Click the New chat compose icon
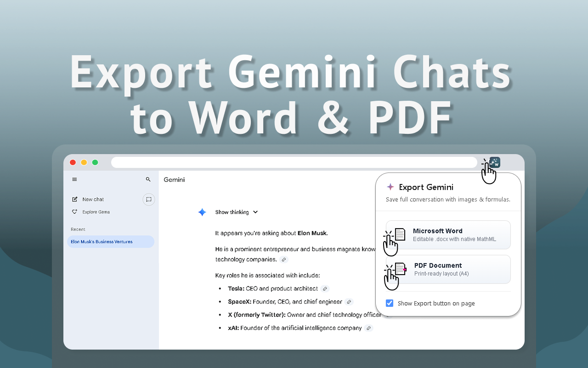 [x=75, y=199]
